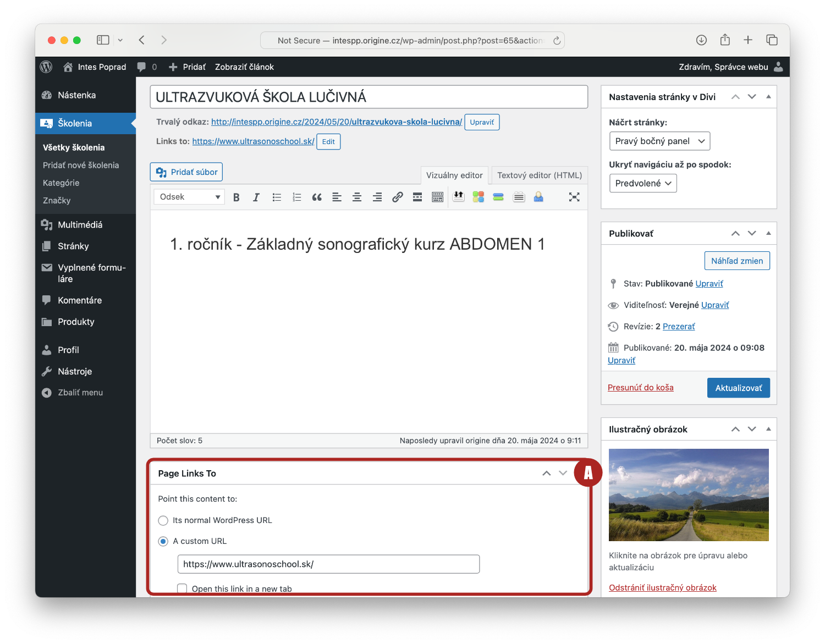Open Safari downloads
This screenshot has width=825, height=644.
click(x=701, y=40)
